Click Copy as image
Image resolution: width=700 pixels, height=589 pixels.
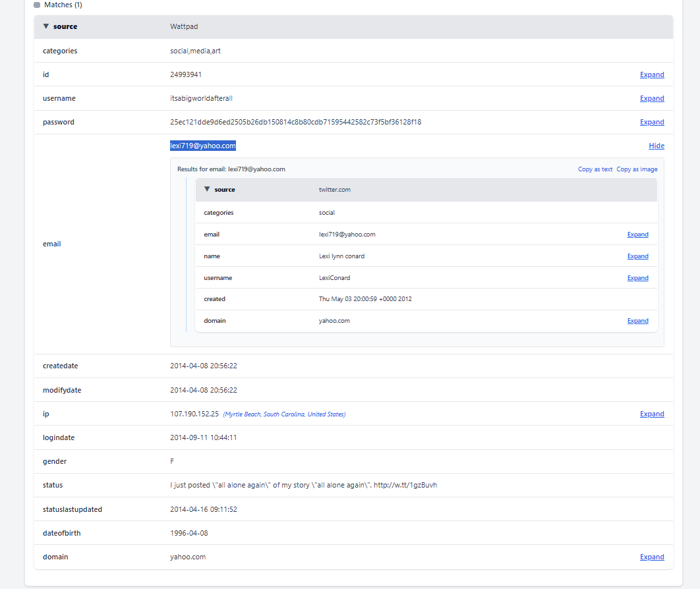tap(637, 169)
